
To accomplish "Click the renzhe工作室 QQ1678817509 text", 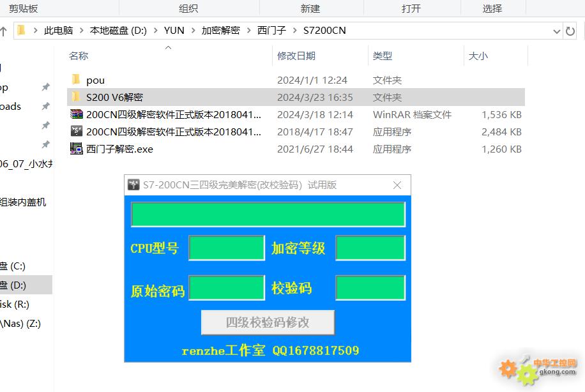I will click(270, 351).
